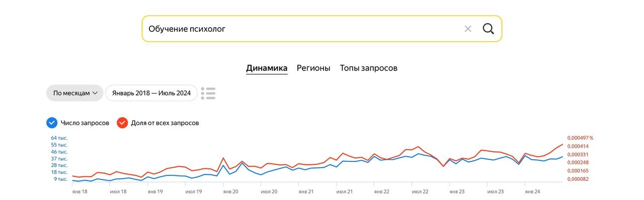Click the янв 24 label on the timeline axis
Screen dimensions: 644x200
[533, 191]
